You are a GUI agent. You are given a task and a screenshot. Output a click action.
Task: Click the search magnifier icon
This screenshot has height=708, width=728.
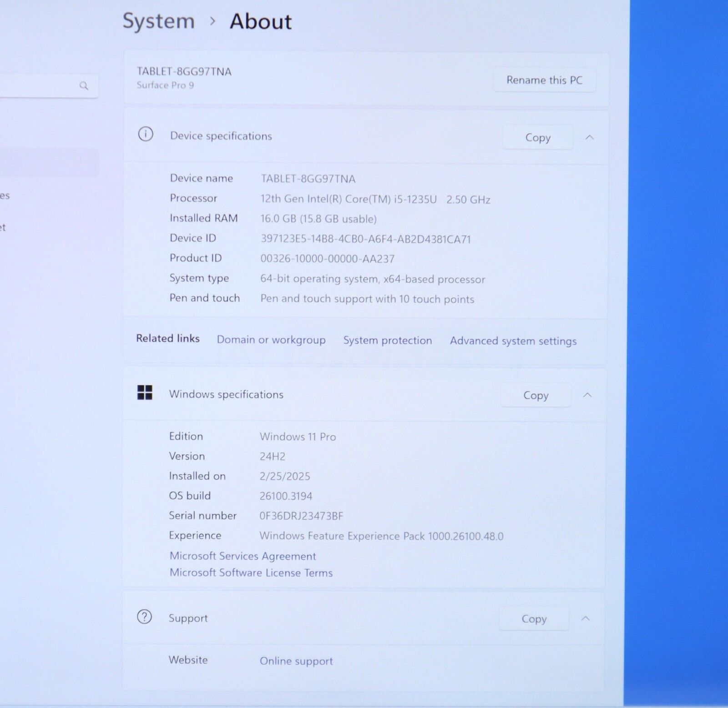pos(84,85)
